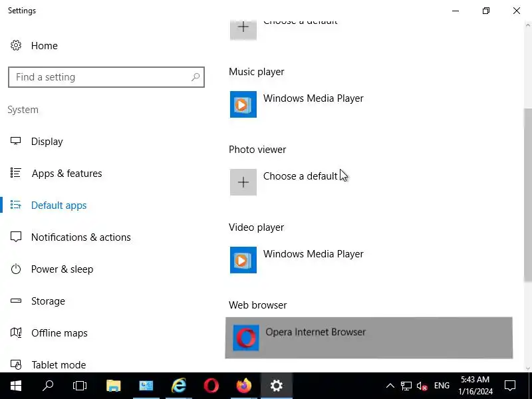Click Windows Media Player icon under Music player
The width and height of the screenshot is (532, 399).
click(x=243, y=104)
